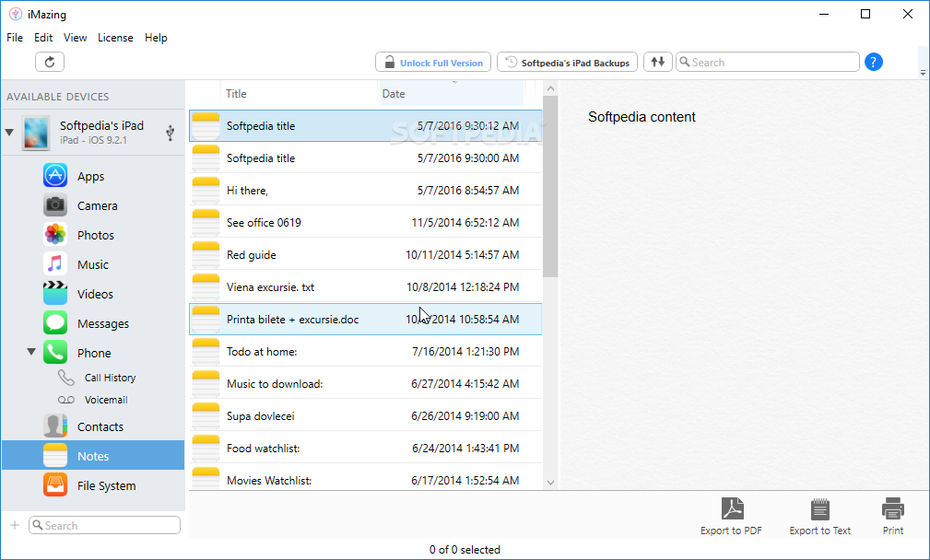The height and width of the screenshot is (560, 930).
Task: Click the Messages label in sidebar
Action: pos(103,323)
